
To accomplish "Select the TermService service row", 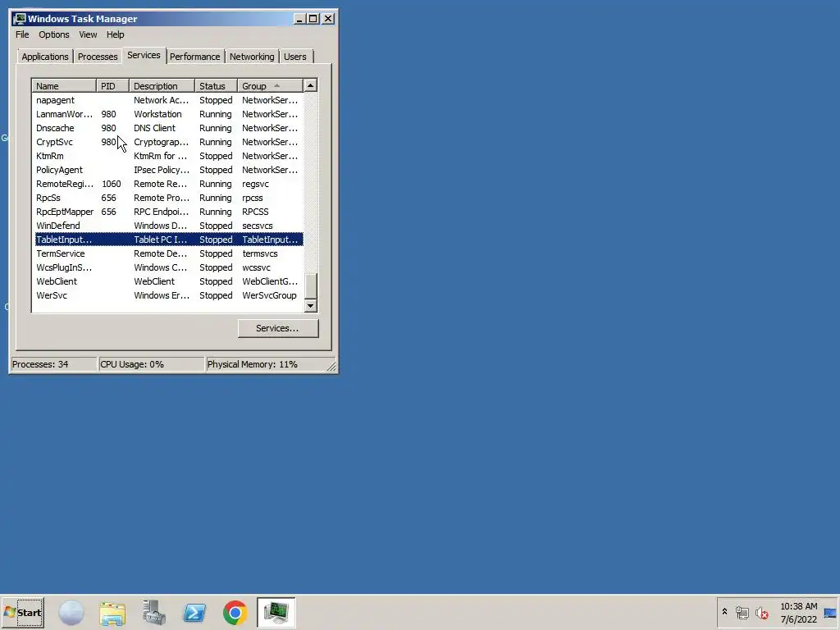I will [x=169, y=253].
